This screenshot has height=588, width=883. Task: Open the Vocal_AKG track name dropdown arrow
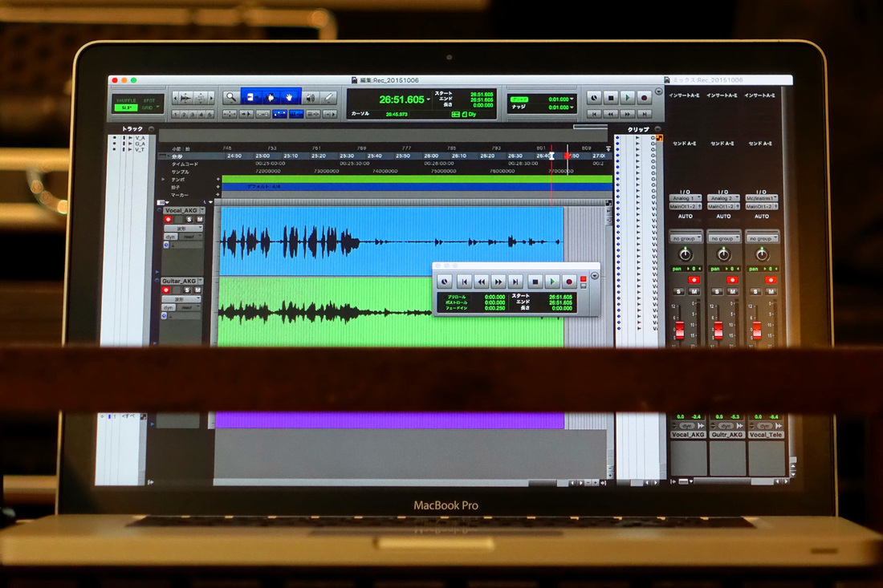tap(201, 210)
